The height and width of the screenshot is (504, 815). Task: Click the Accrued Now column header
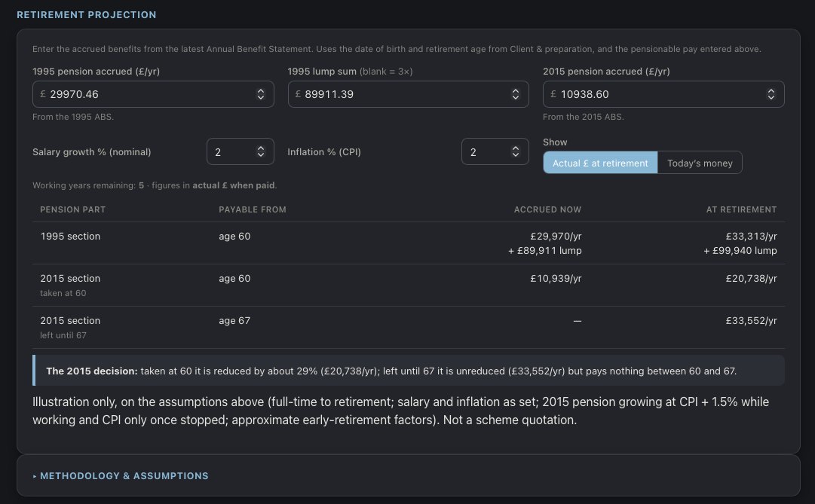pyautogui.click(x=547, y=209)
